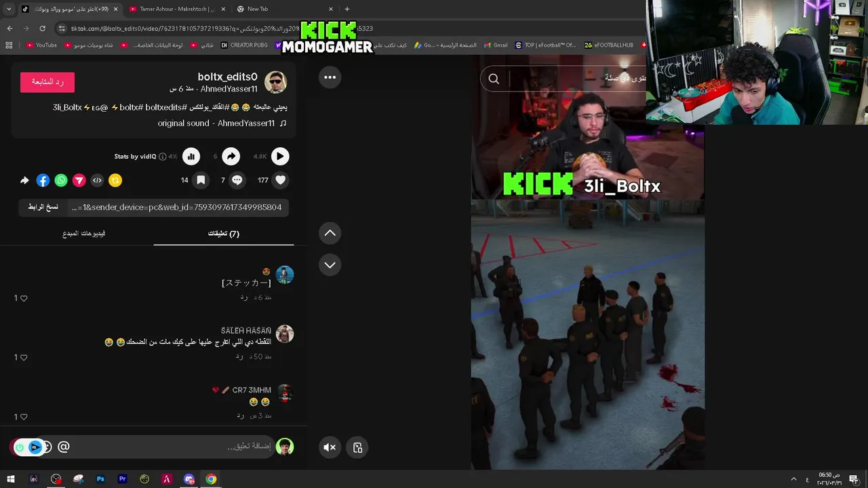
Task: Open the three-dots more menu on the video
Action: pyautogui.click(x=330, y=77)
